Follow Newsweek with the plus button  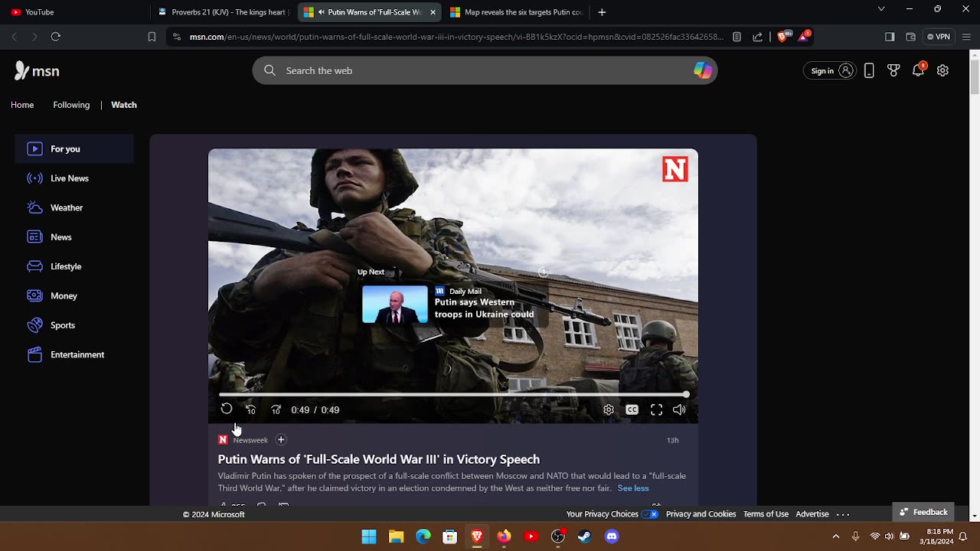(x=281, y=439)
